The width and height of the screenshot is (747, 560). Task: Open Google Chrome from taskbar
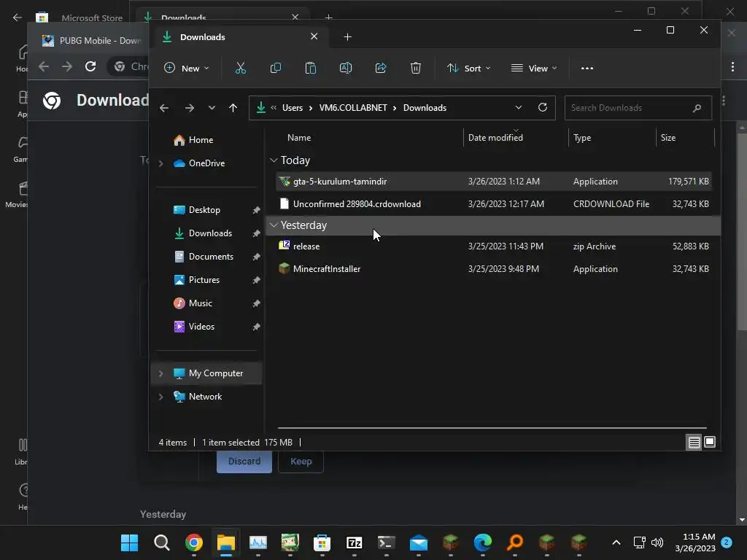(x=194, y=542)
